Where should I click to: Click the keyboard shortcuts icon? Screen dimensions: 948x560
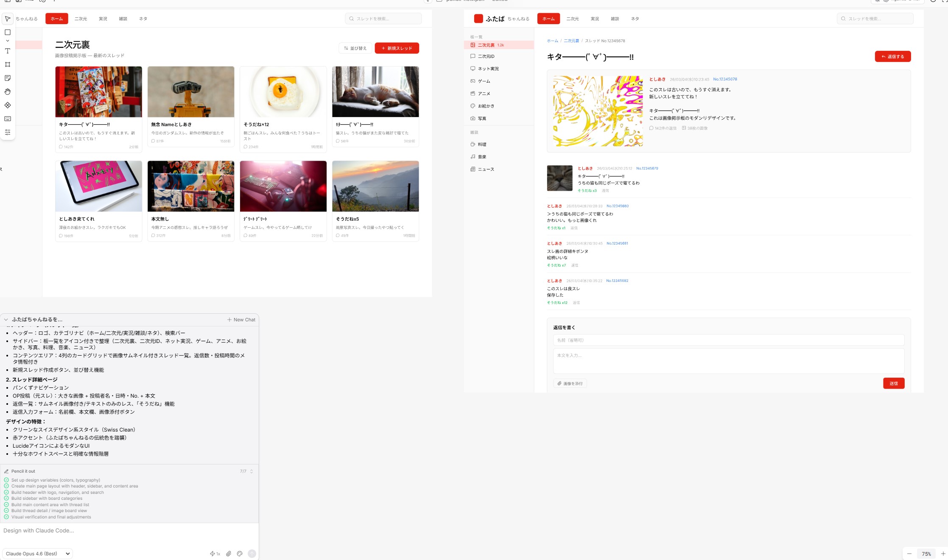8,119
